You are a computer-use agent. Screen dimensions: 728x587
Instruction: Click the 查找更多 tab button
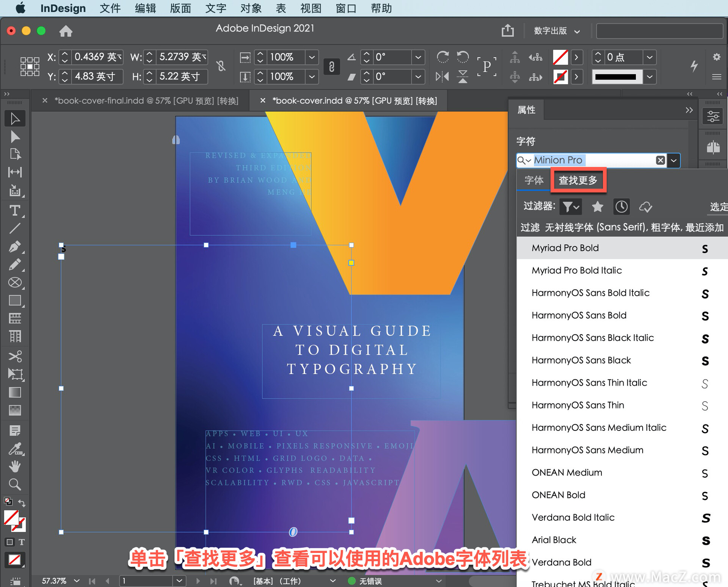578,180
